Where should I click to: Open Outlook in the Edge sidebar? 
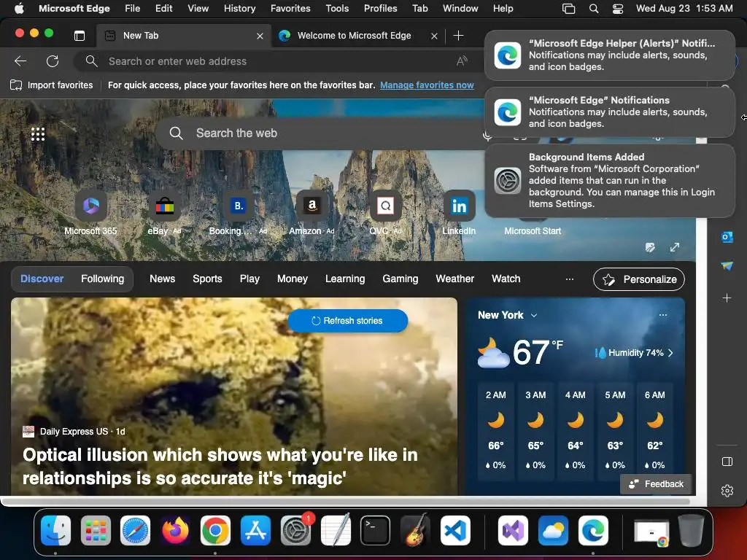pos(727,237)
